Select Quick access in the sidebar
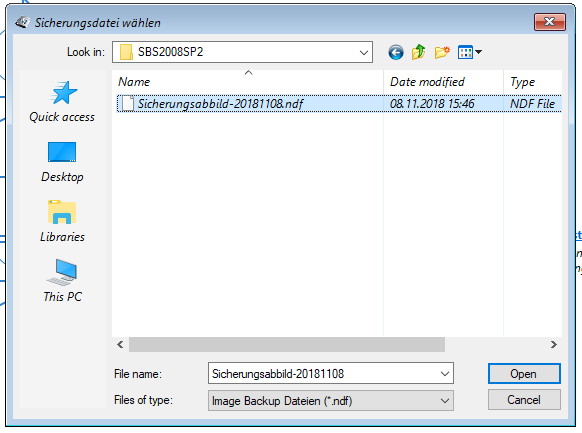 click(62, 102)
